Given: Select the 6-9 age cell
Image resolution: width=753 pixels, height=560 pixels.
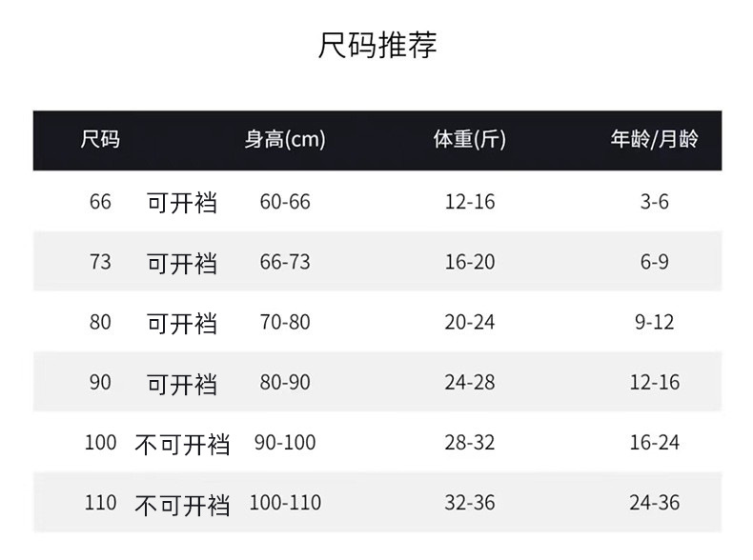Looking at the screenshot, I should (x=654, y=262).
